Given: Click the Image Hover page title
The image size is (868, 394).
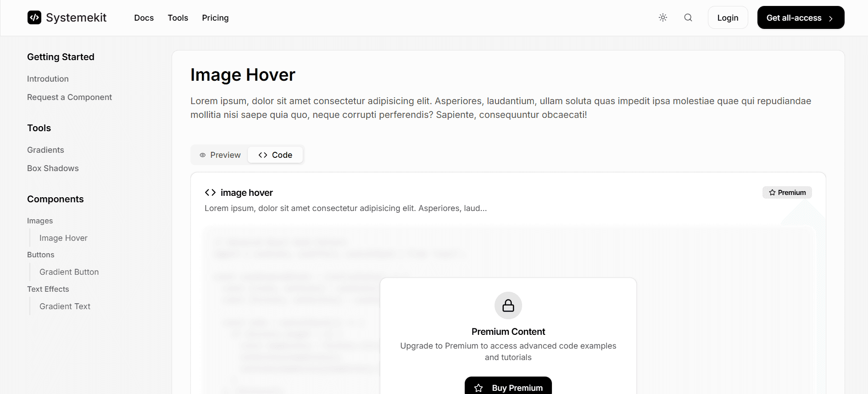Looking at the screenshot, I should point(243,75).
